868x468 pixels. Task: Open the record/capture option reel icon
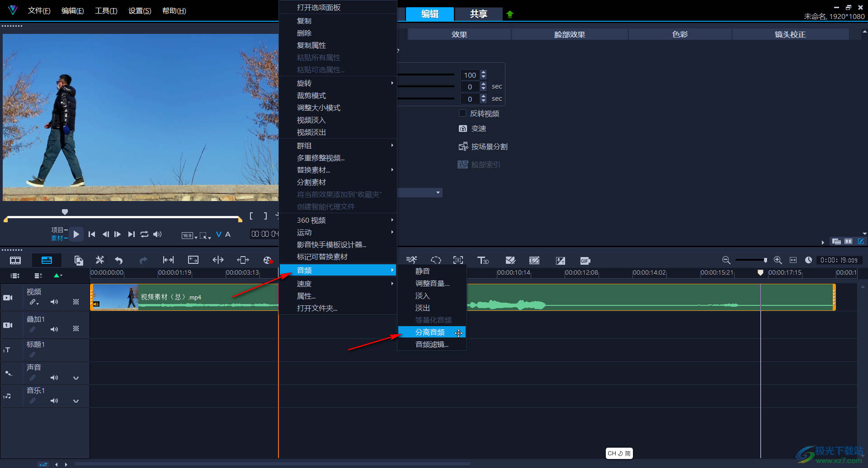[x=268, y=260]
